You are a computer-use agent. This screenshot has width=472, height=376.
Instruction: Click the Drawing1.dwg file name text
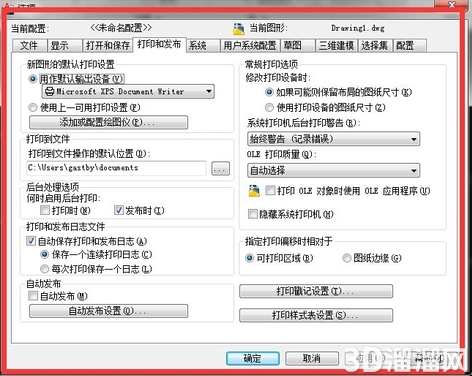pyautogui.click(x=358, y=28)
